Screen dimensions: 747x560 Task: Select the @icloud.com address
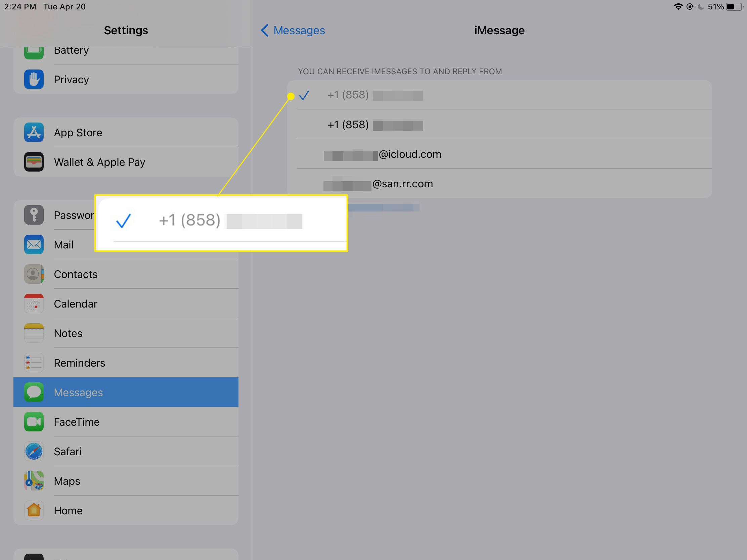tap(499, 154)
